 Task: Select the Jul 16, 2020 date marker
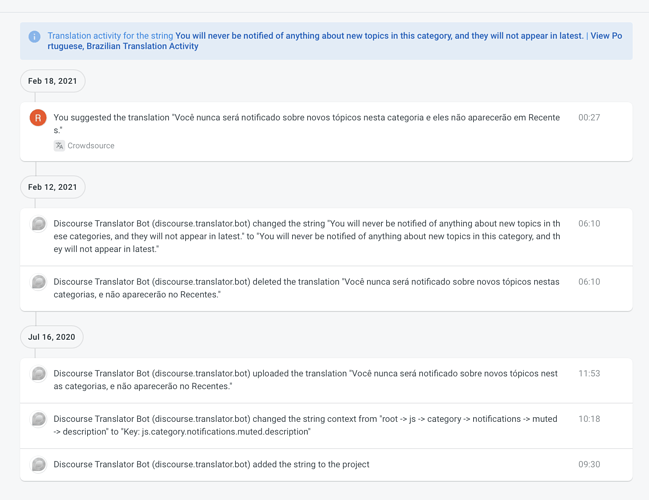tap(52, 337)
